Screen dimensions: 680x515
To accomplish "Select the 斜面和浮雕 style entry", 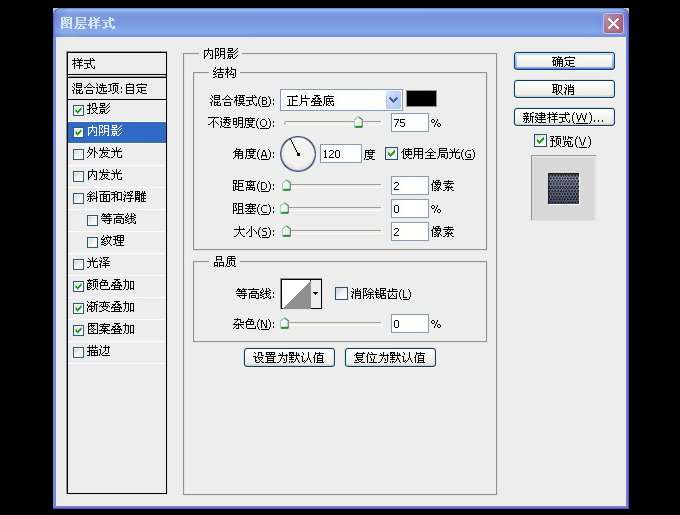I will pos(116,197).
